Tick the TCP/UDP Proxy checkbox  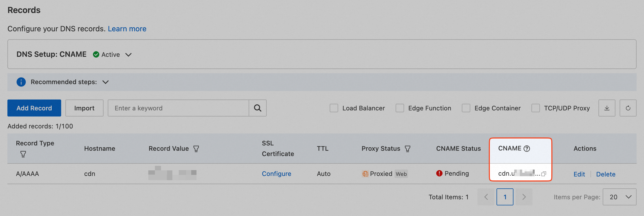(x=536, y=108)
